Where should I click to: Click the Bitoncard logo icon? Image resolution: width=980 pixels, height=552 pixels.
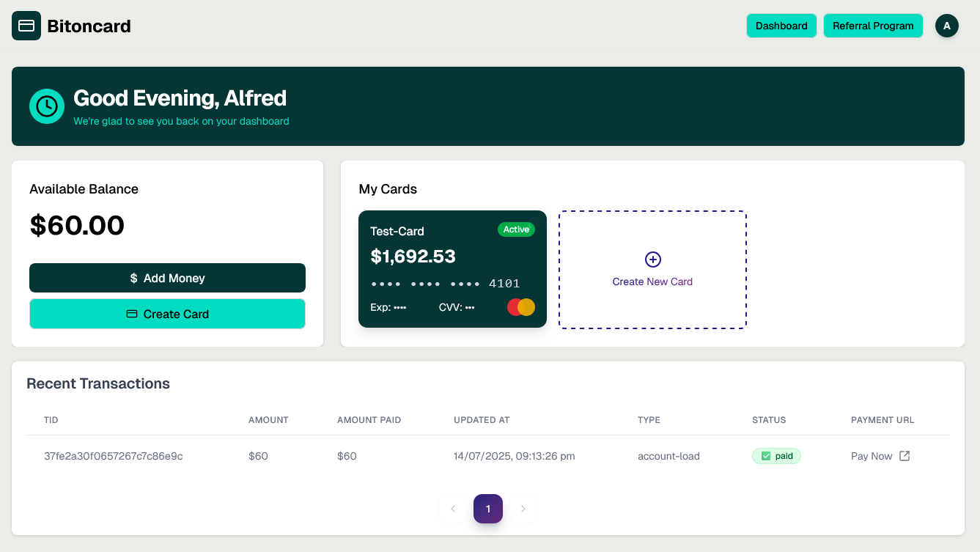click(x=26, y=26)
